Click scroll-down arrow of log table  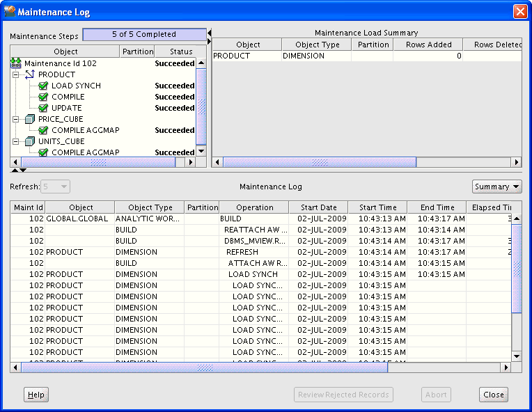pyautogui.click(x=517, y=356)
